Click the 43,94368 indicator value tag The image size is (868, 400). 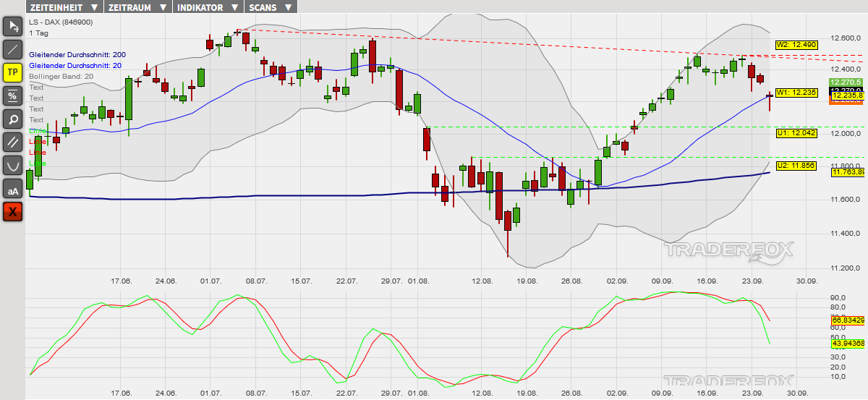pyautogui.click(x=847, y=344)
